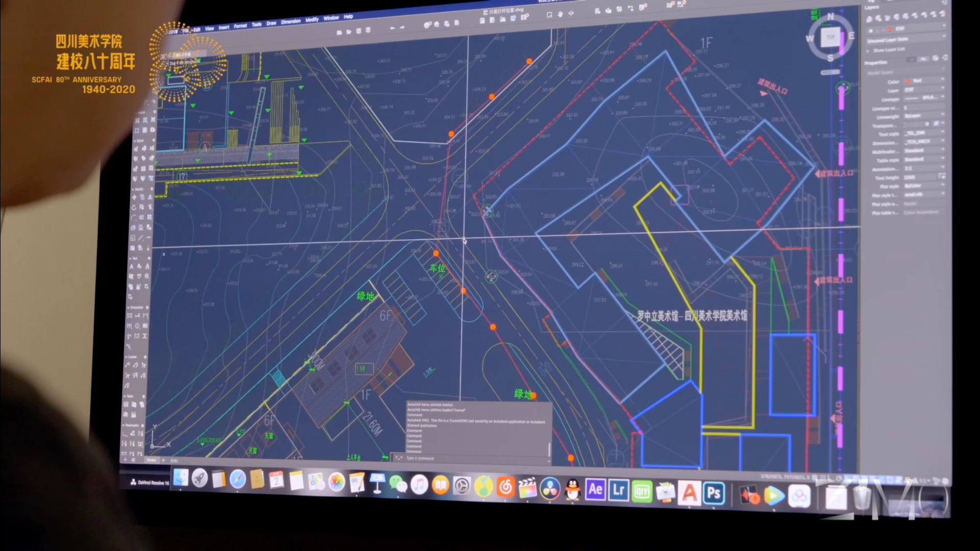Click the W compass direction on ViewCube

(x=810, y=38)
